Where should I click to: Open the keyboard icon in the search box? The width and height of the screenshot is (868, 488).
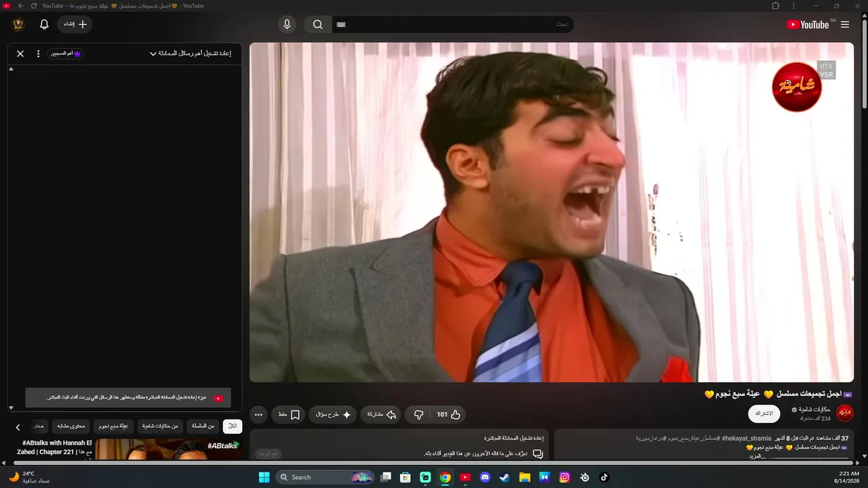(341, 24)
